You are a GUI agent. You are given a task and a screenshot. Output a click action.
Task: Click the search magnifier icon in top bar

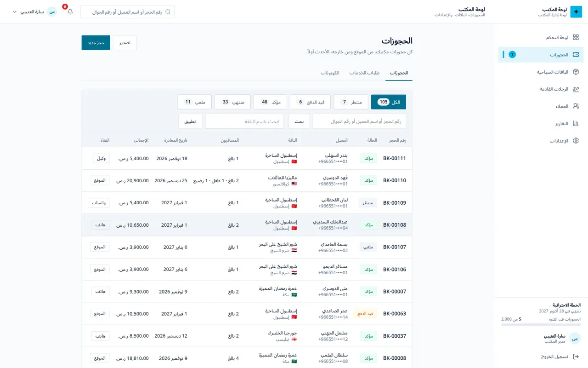(168, 12)
